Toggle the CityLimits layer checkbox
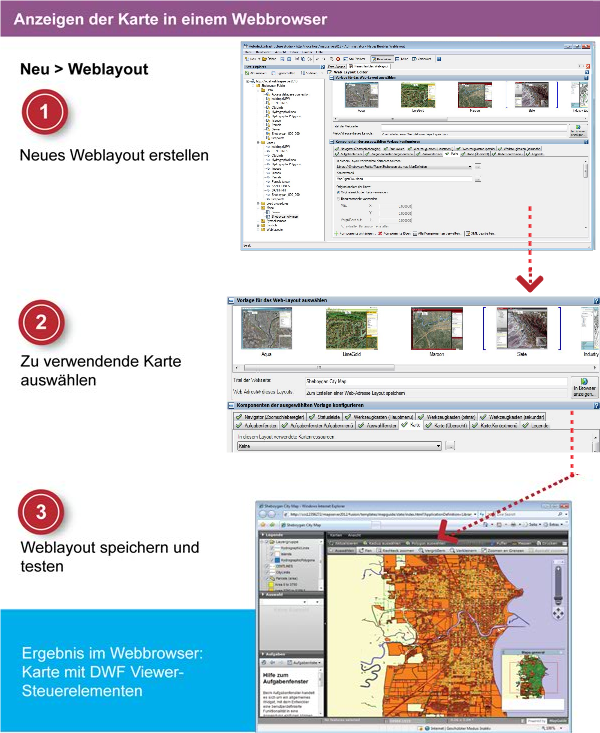 click(267, 572)
